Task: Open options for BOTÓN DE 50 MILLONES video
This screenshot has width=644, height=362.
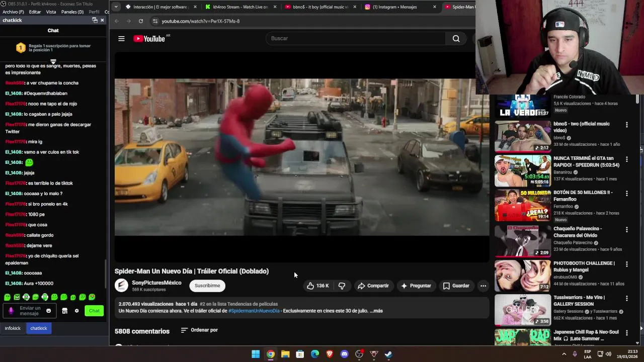Action: [x=626, y=194]
